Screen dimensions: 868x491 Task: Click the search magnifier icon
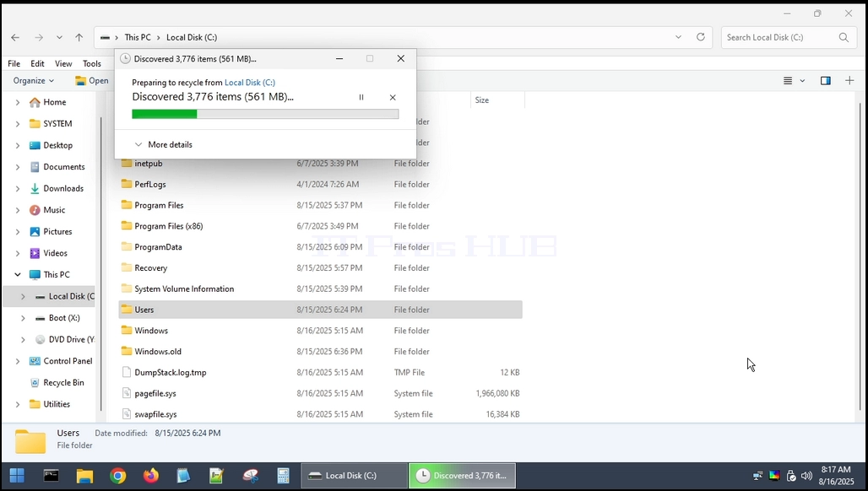tap(844, 38)
